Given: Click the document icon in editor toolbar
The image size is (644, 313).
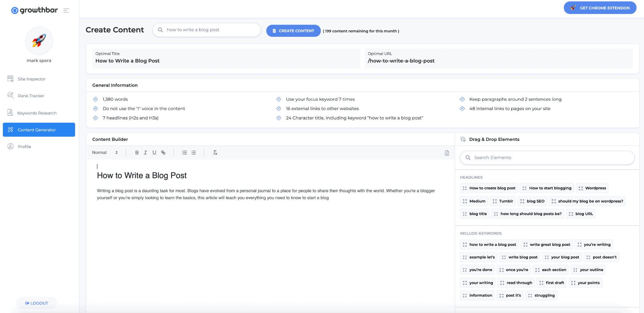Looking at the screenshot, I should point(447,153).
